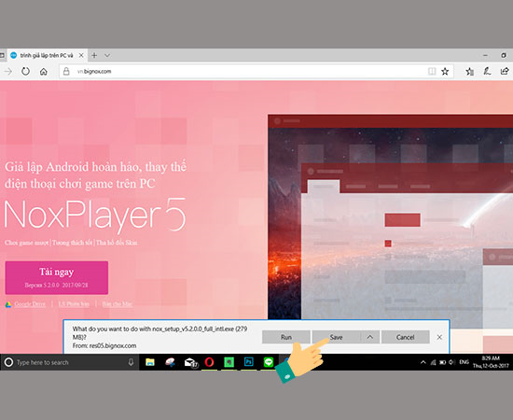Expand the Save options arrow
The width and height of the screenshot is (513, 420).
(369, 337)
